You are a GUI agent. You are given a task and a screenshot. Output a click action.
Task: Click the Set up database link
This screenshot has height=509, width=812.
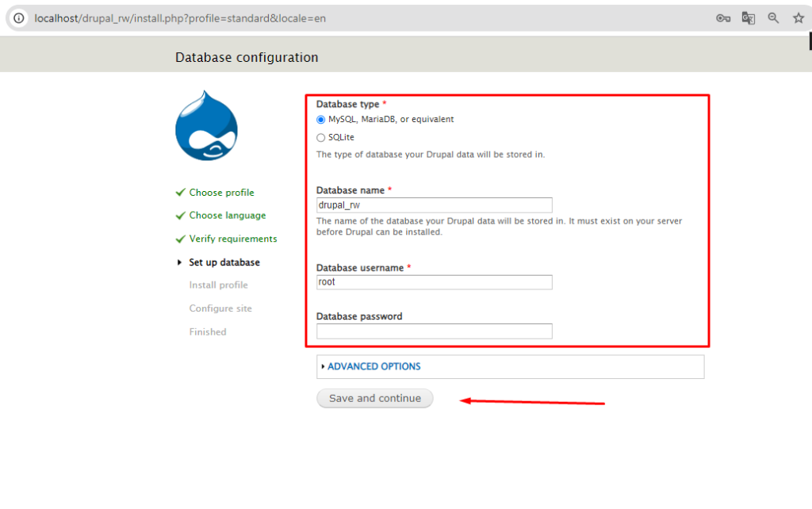(224, 262)
